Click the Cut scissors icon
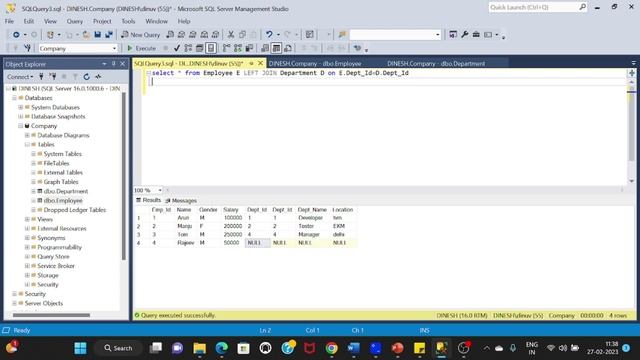The image size is (640, 360). (231, 35)
